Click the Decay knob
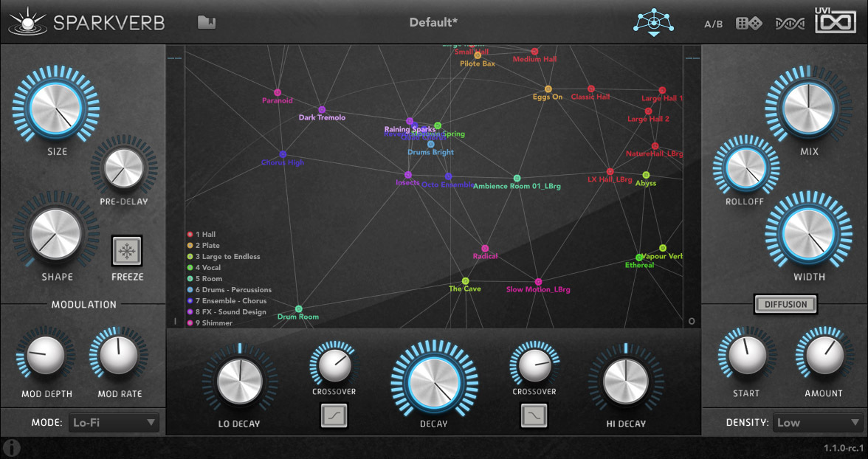Image resolution: width=868 pixels, height=459 pixels. click(434, 382)
